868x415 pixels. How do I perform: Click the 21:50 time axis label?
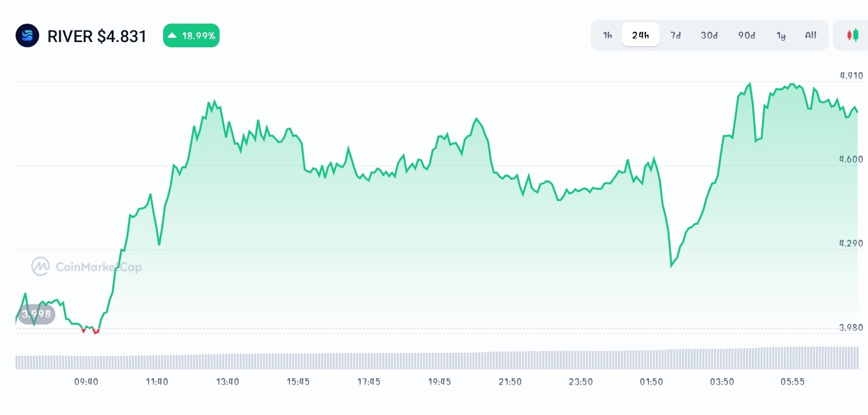510,382
